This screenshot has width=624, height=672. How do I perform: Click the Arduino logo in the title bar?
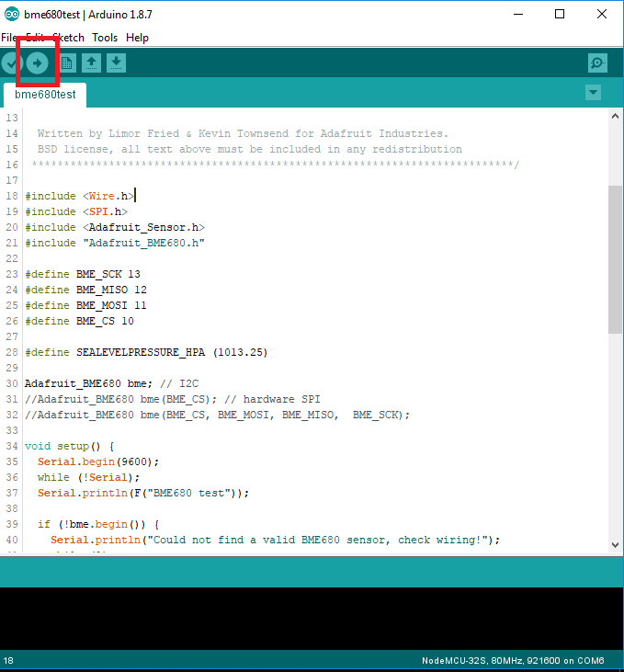tap(12, 15)
